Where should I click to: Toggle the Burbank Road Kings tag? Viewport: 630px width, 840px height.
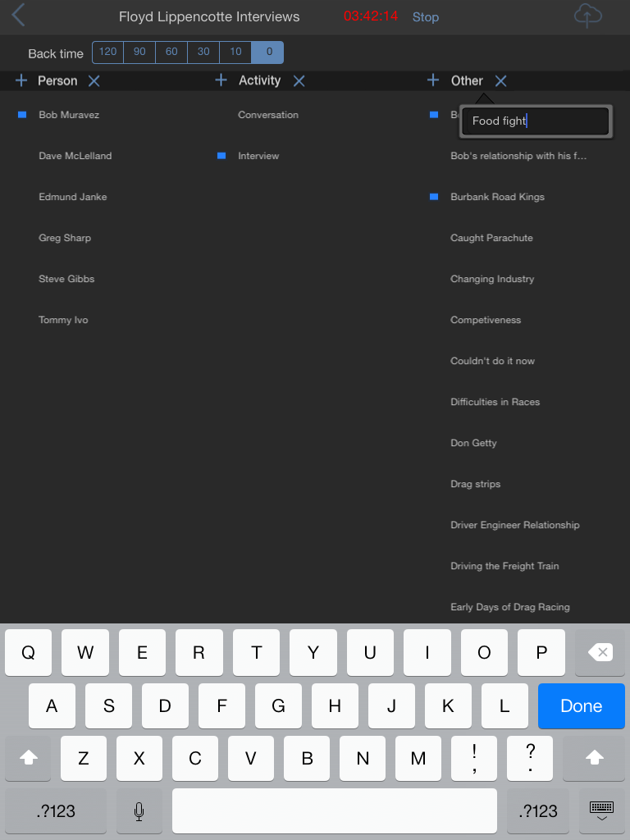click(x=497, y=197)
